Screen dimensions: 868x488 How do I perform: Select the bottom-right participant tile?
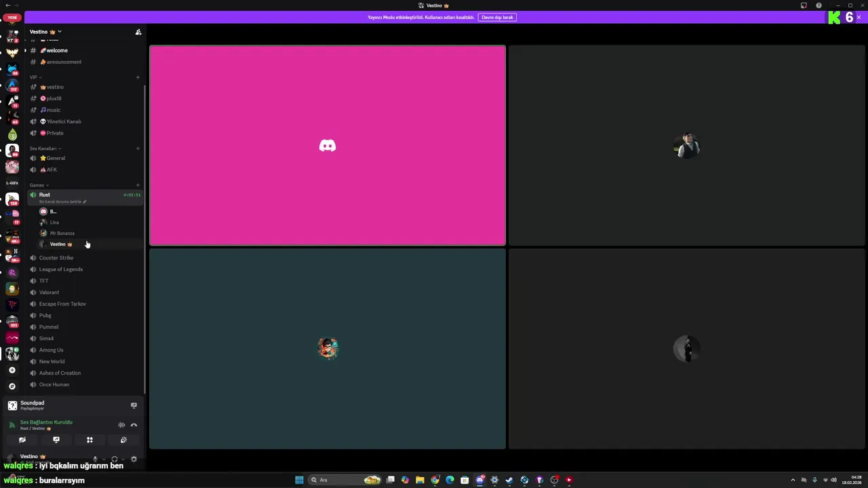click(687, 348)
